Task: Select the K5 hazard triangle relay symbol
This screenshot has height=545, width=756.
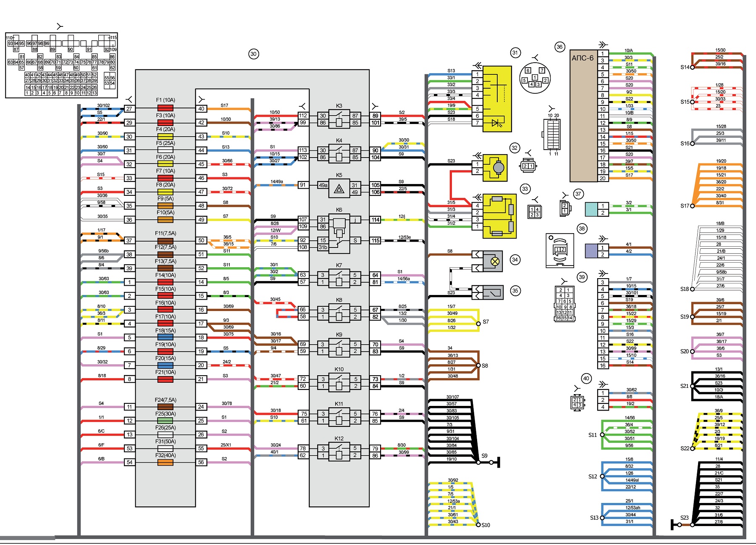Action: click(x=339, y=188)
